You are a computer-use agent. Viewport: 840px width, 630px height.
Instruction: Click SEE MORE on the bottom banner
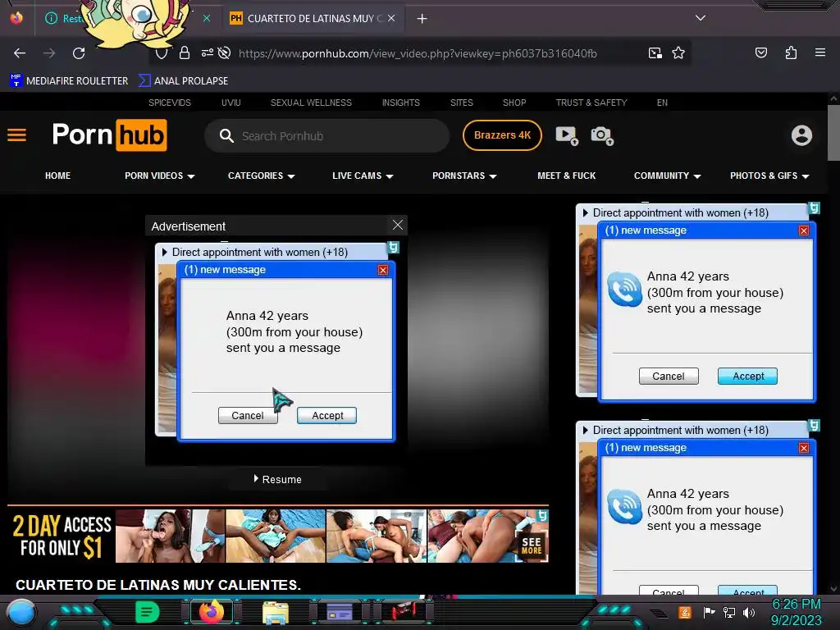click(x=532, y=546)
